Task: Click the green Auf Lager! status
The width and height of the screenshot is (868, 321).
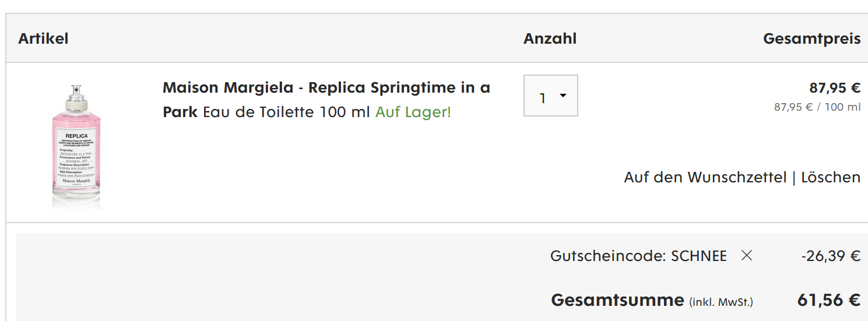Action: pos(413,112)
